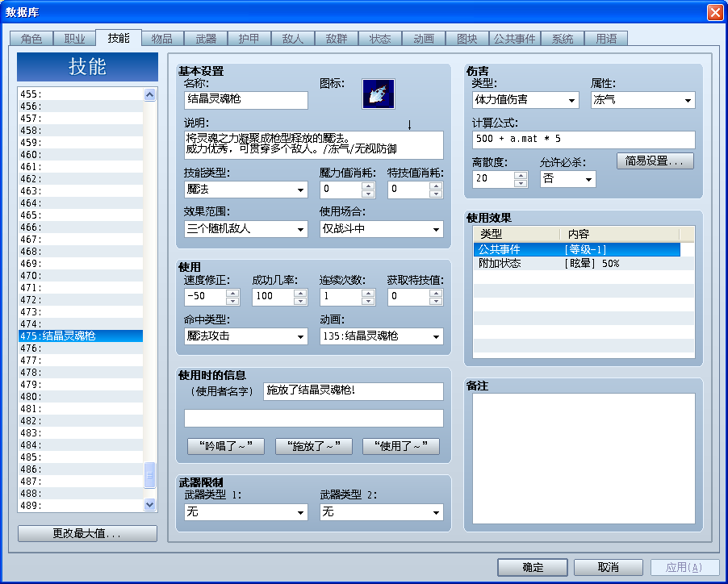Screen dimensions: 728x584
Task: Click the 确定 button
Action: coord(533,567)
